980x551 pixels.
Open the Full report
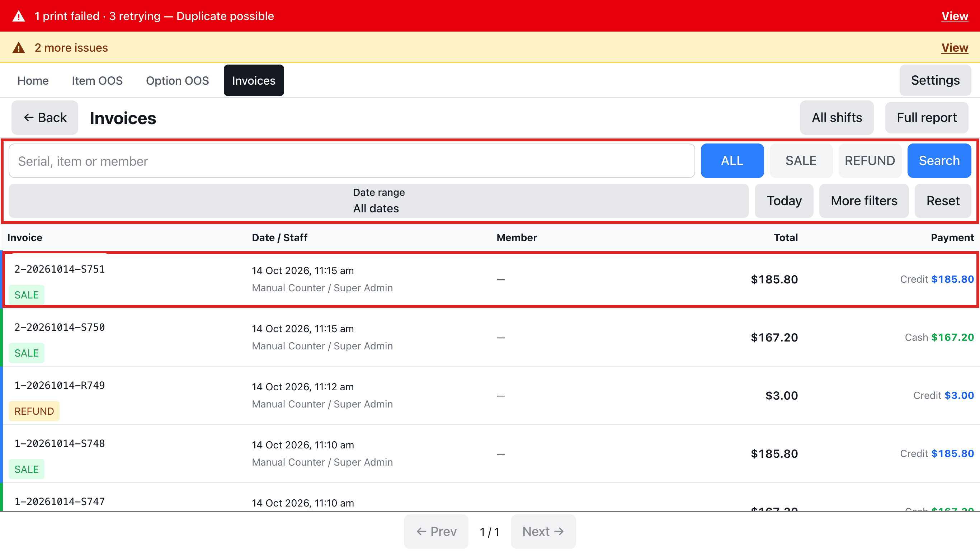tap(926, 118)
